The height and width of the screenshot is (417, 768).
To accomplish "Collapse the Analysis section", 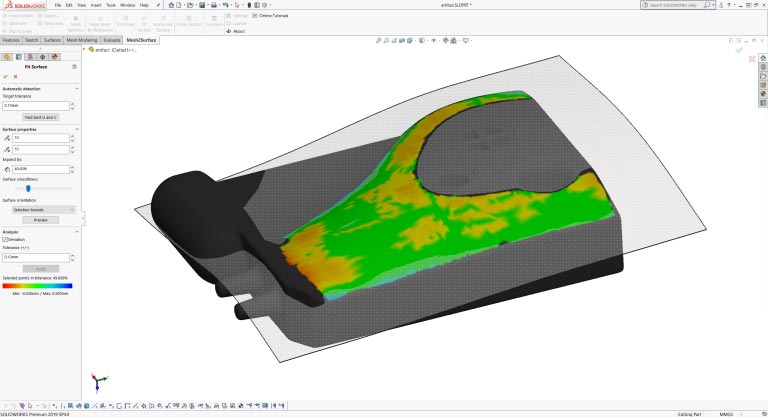I will 77,232.
